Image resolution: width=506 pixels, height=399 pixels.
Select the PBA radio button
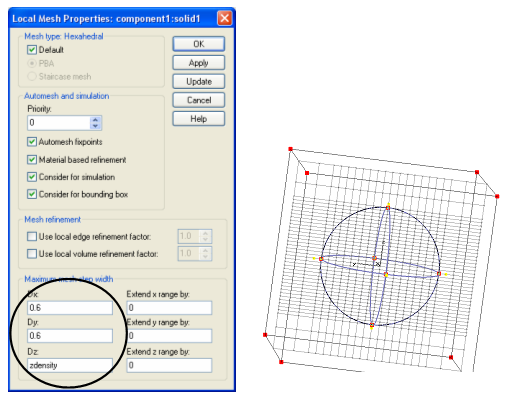pos(32,63)
